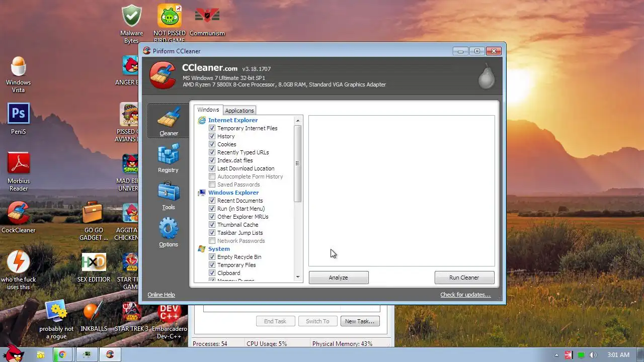Select the Windows tab
Image resolution: width=644 pixels, height=362 pixels.
click(x=208, y=110)
